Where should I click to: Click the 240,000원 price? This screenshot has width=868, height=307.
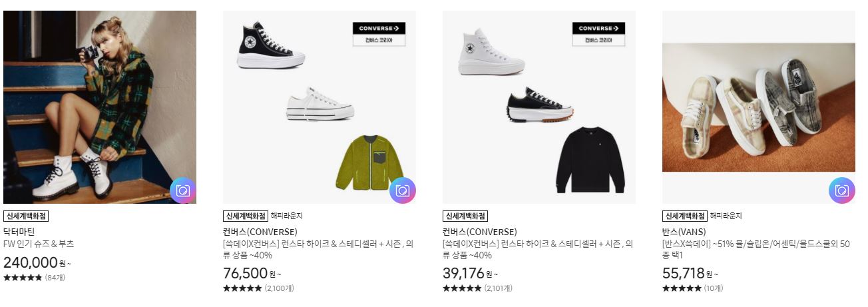(37, 262)
